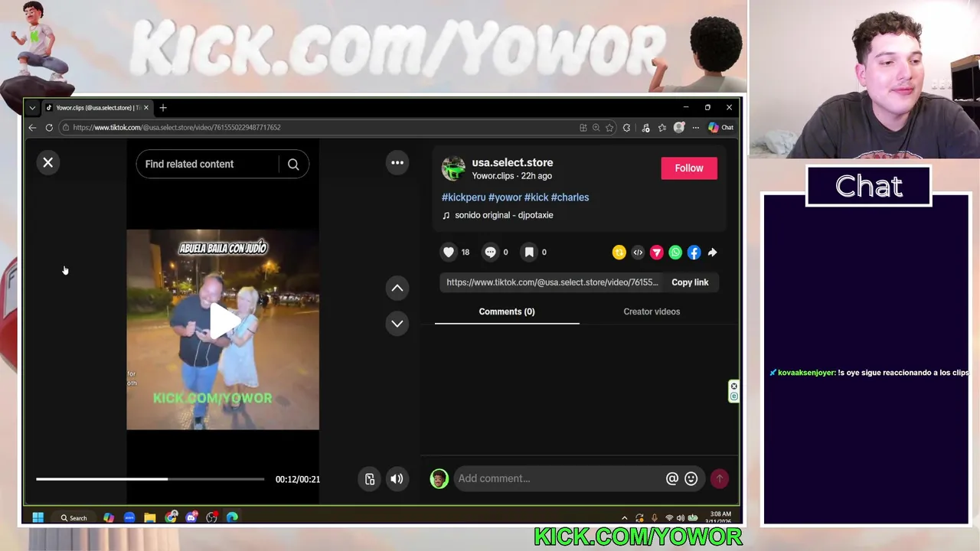The width and height of the screenshot is (980, 551).
Task: Save the video with the bookmark icon
Action: pos(529,252)
